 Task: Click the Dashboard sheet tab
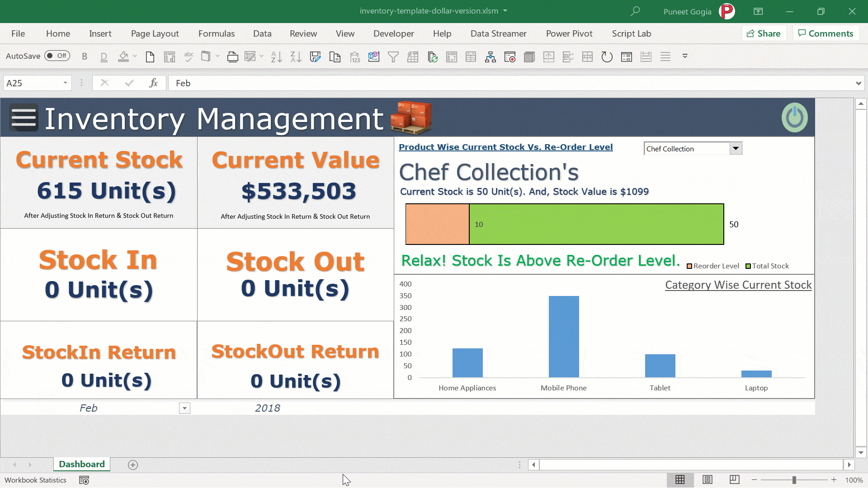82,464
